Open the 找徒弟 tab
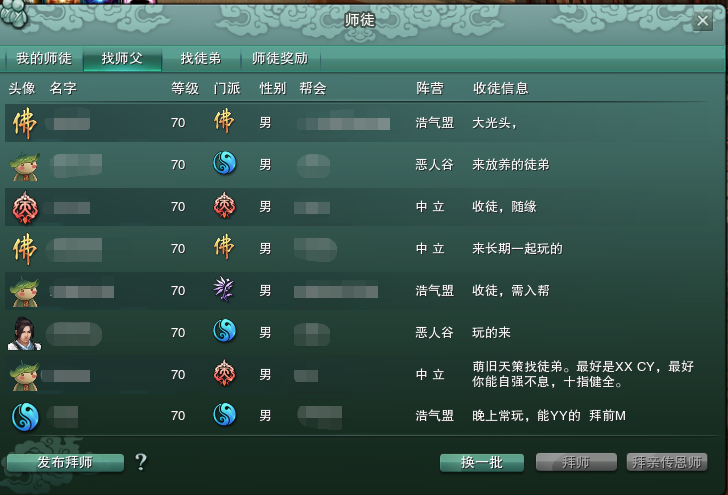The height and width of the screenshot is (495, 728). click(201, 59)
